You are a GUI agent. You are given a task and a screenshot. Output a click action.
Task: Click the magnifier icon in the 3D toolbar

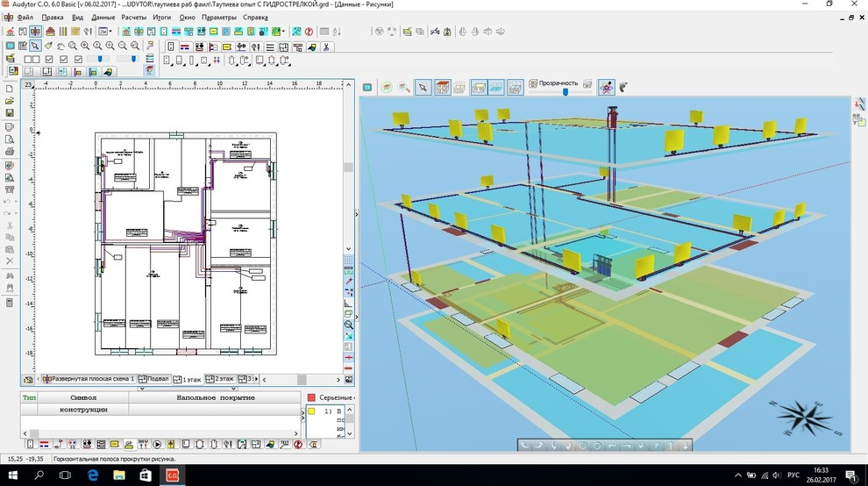[404, 87]
